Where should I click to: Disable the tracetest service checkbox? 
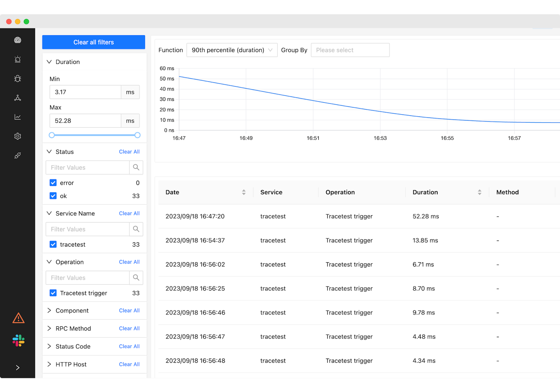tap(53, 244)
